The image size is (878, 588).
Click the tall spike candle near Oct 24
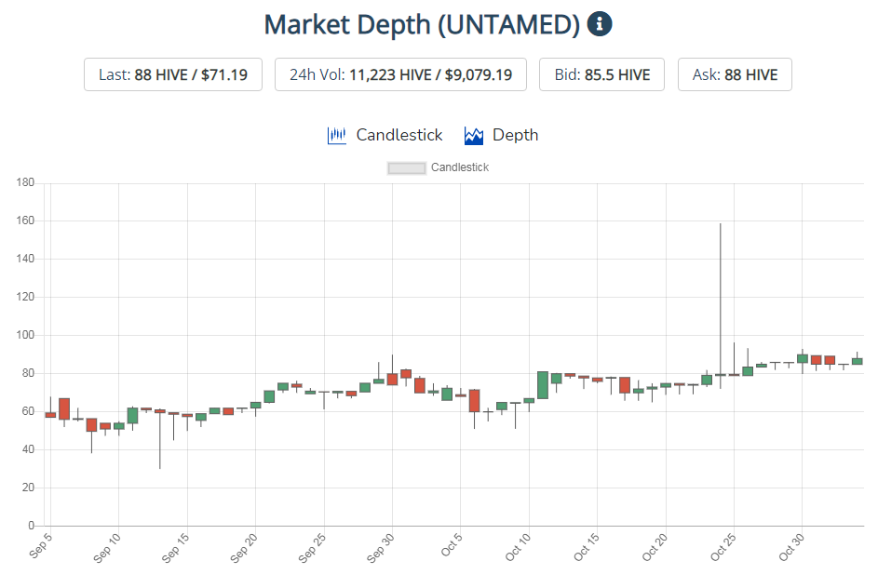tap(720, 306)
